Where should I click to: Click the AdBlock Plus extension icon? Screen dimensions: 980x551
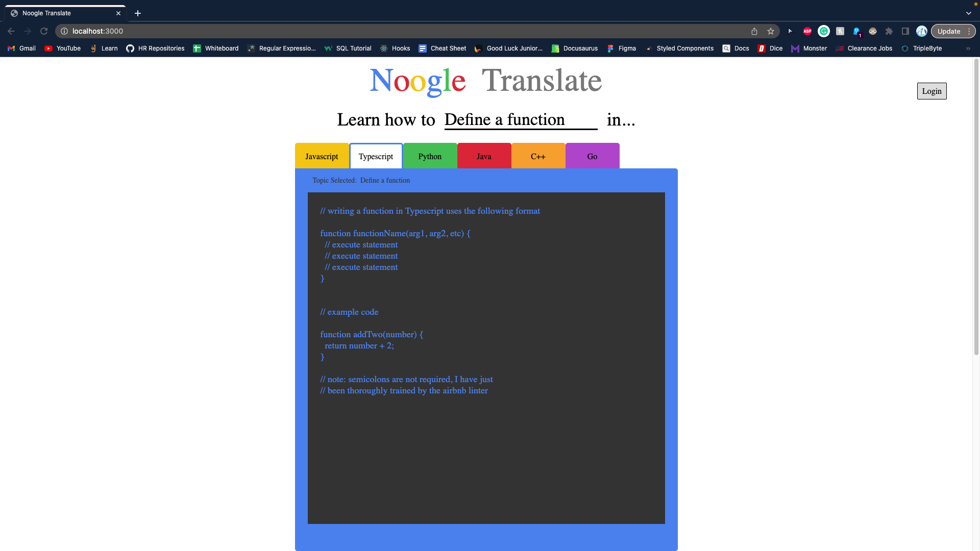pos(807,31)
